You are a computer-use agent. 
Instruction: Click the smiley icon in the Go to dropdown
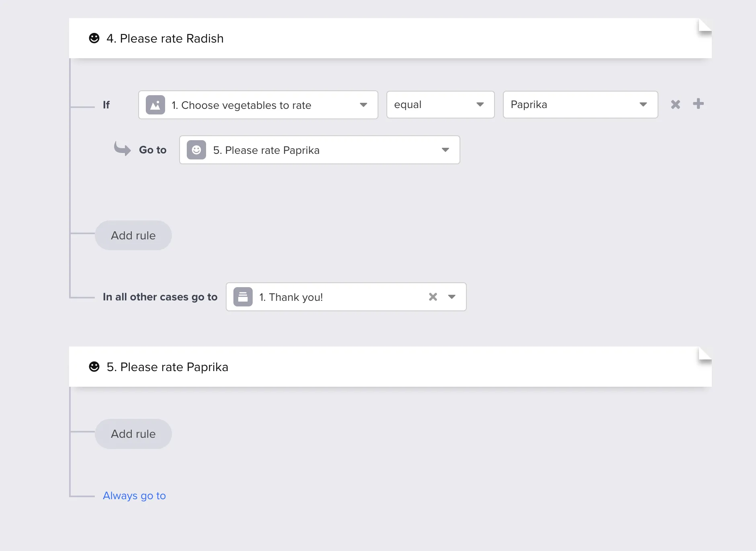196,150
